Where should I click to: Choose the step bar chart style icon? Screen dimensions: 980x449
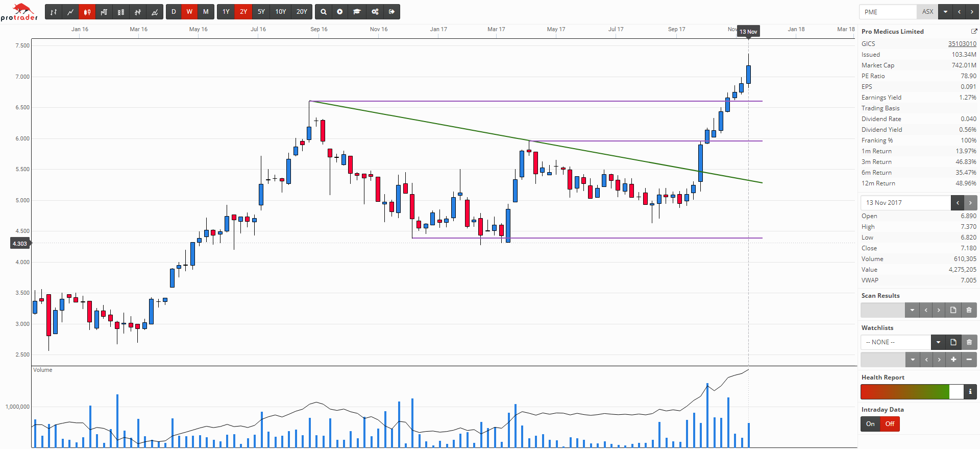[104, 12]
